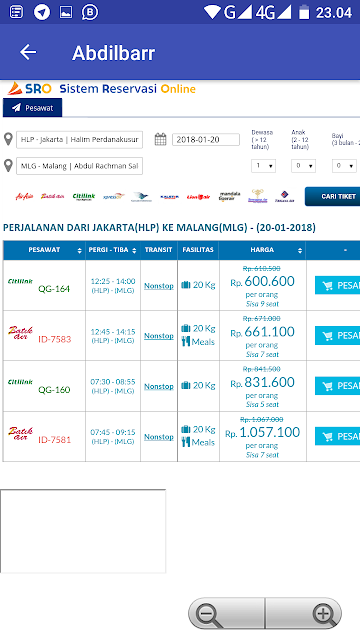Open the Anak passenger count dropdown

click(x=303, y=166)
